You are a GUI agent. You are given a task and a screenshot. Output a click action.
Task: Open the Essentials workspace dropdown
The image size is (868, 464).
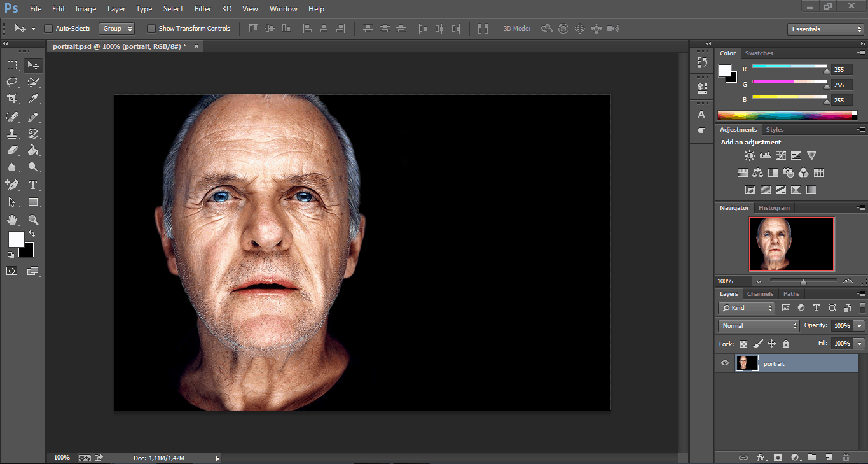click(825, 29)
